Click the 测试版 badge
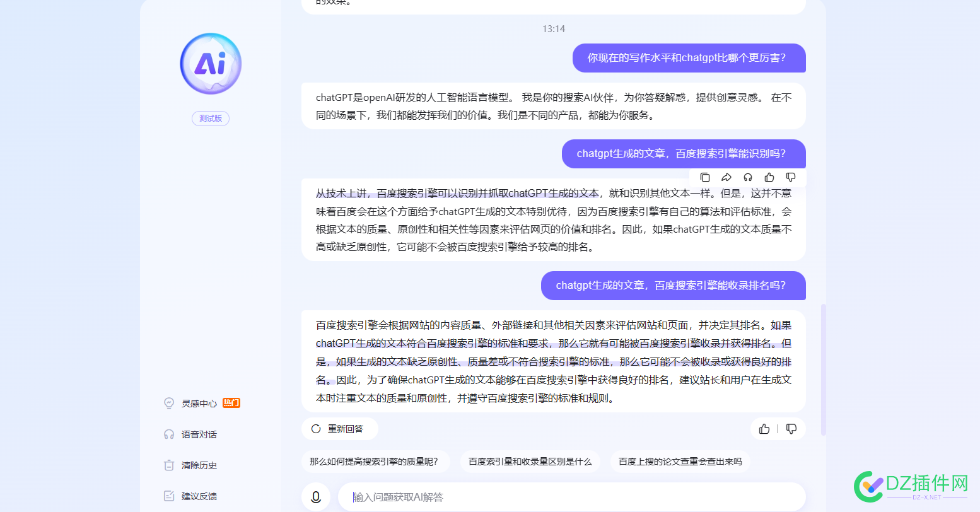 (x=211, y=119)
